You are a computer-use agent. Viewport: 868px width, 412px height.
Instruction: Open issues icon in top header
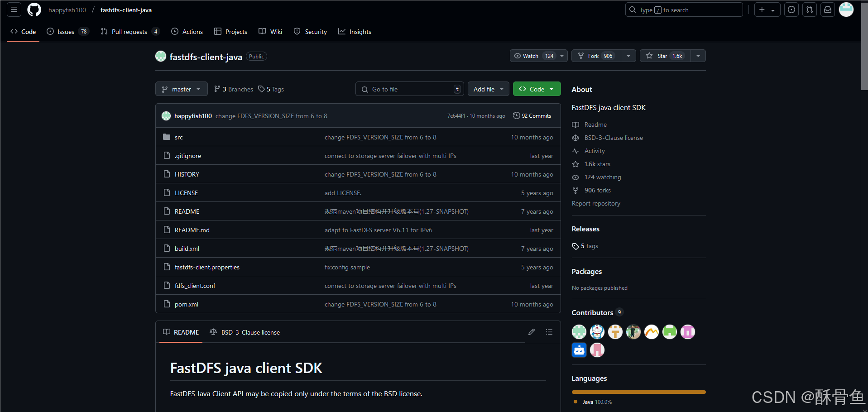(x=791, y=10)
